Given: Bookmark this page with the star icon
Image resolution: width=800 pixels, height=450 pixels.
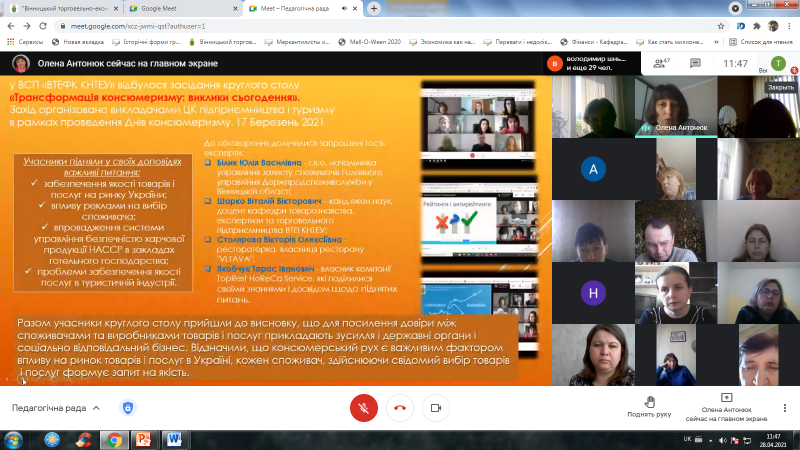Looking at the screenshot, I should pos(721,26).
